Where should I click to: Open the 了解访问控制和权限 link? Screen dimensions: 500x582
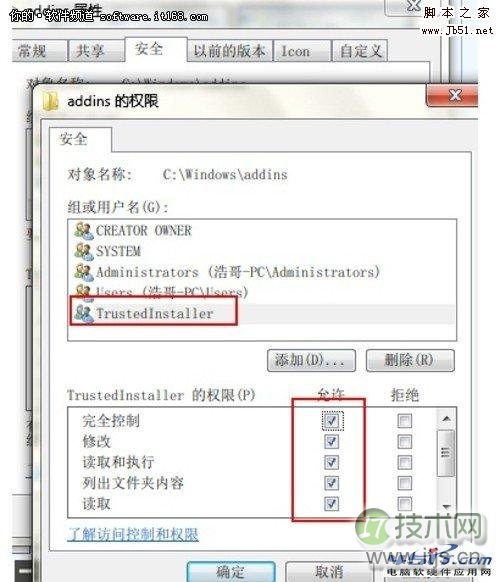133,534
